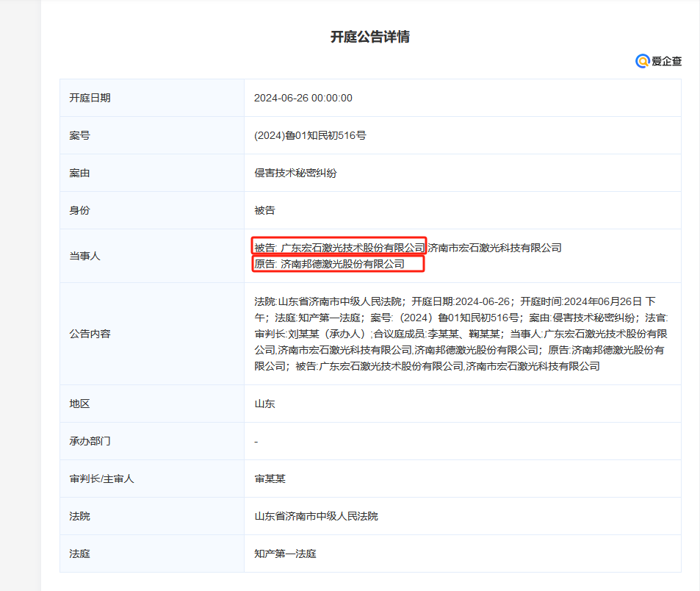Image resolution: width=700 pixels, height=591 pixels.
Task: Click the 地区 label cell
Action: 152,404
